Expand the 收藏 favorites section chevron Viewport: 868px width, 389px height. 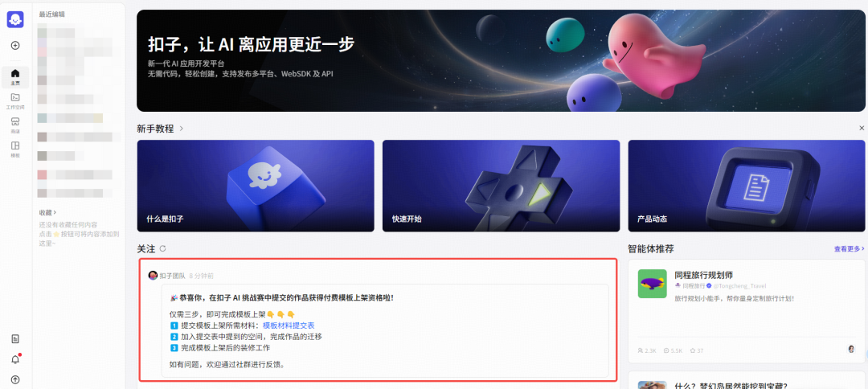(55, 212)
